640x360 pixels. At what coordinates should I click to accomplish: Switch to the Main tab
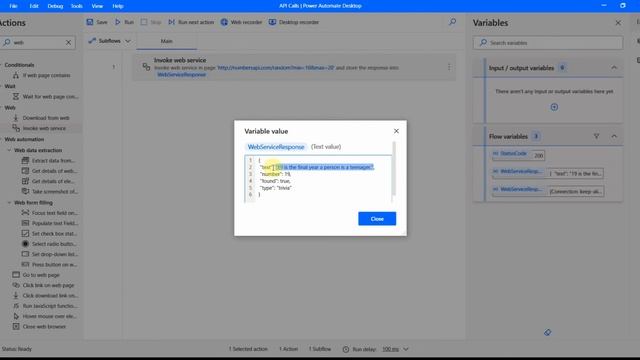pyautogui.click(x=167, y=41)
